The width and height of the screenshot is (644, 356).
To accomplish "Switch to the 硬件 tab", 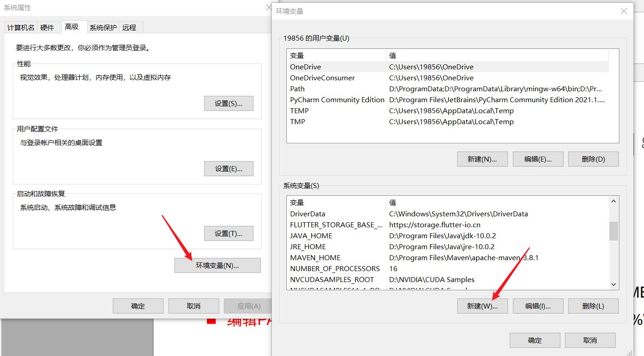I will [48, 27].
